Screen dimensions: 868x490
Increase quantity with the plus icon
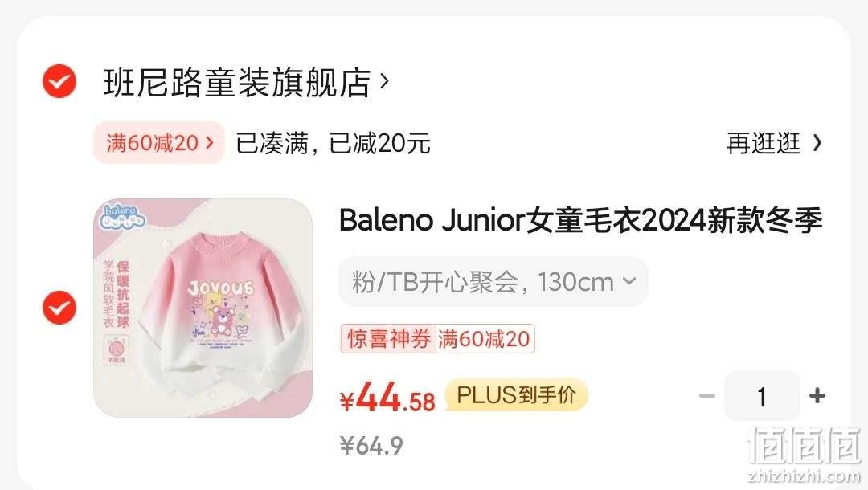click(x=817, y=395)
